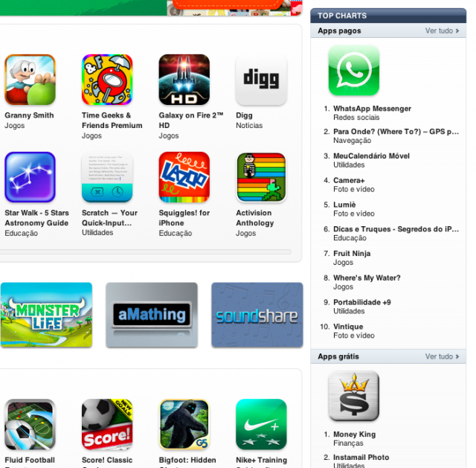This screenshot has width=476, height=468.
Task: Open the soundshare promotional banner
Action: 257,315
